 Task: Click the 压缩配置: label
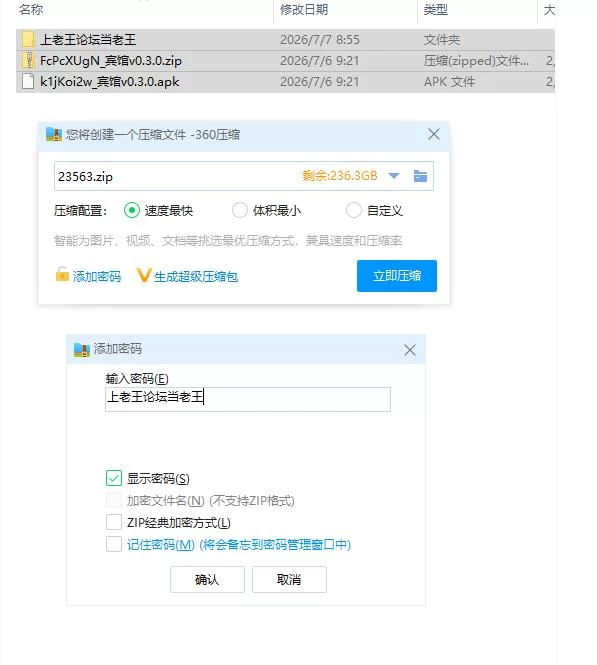click(81, 211)
